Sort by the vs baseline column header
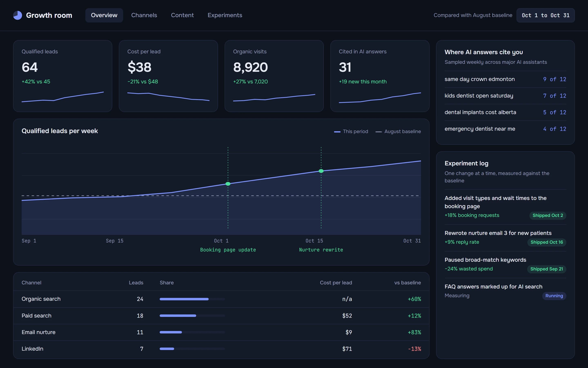The image size is (588, 368). 408,283
